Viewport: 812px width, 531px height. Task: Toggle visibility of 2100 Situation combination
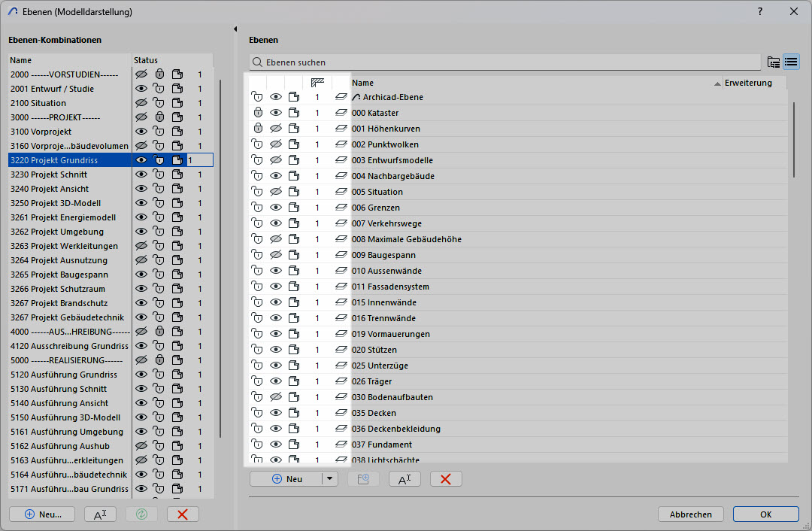click(x=141, y=103)
